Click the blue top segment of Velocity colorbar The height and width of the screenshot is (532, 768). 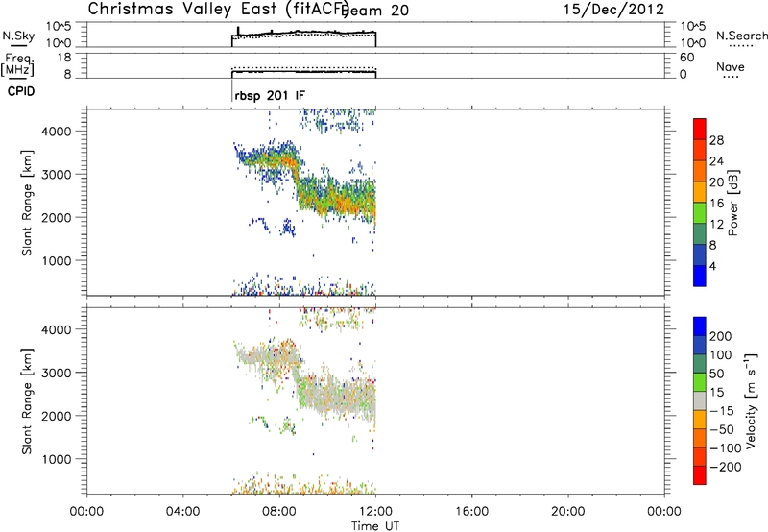[700, 326]
